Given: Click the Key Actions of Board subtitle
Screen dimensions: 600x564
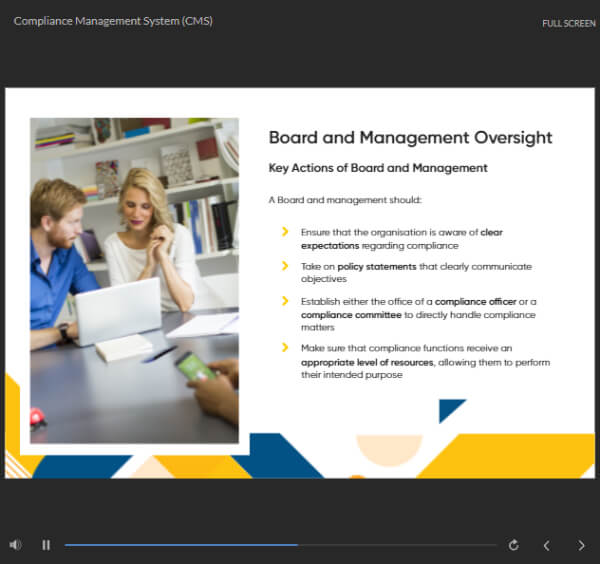Looking at the screenshot, I should [378, 168].
